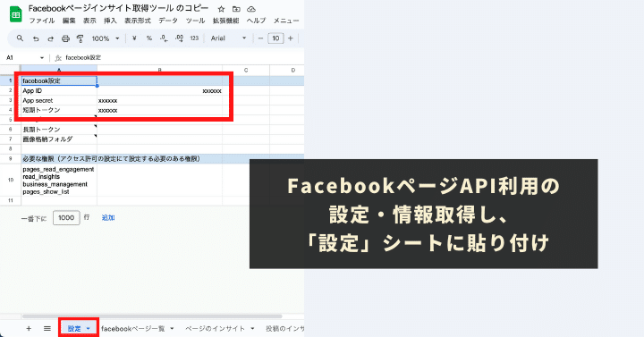Increase font size with plus button

coord(291,38)
